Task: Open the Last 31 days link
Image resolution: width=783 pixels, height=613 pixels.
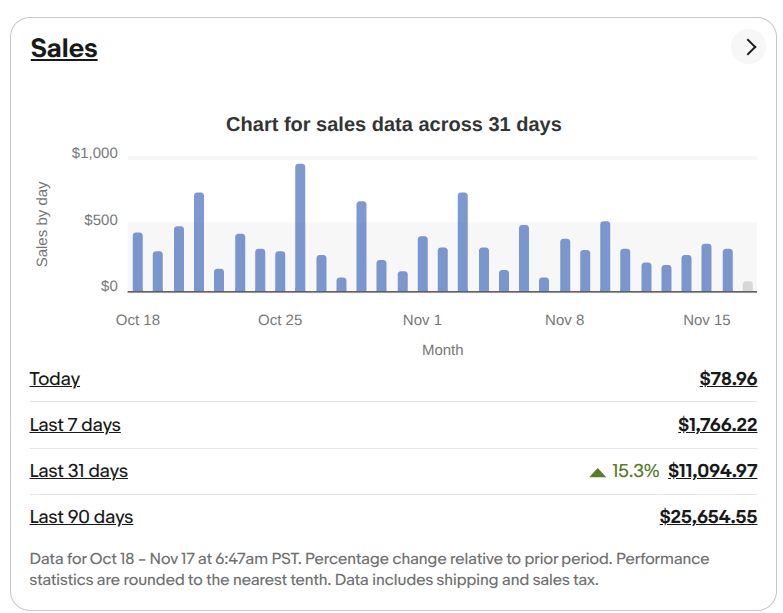Action: (79, 471)
